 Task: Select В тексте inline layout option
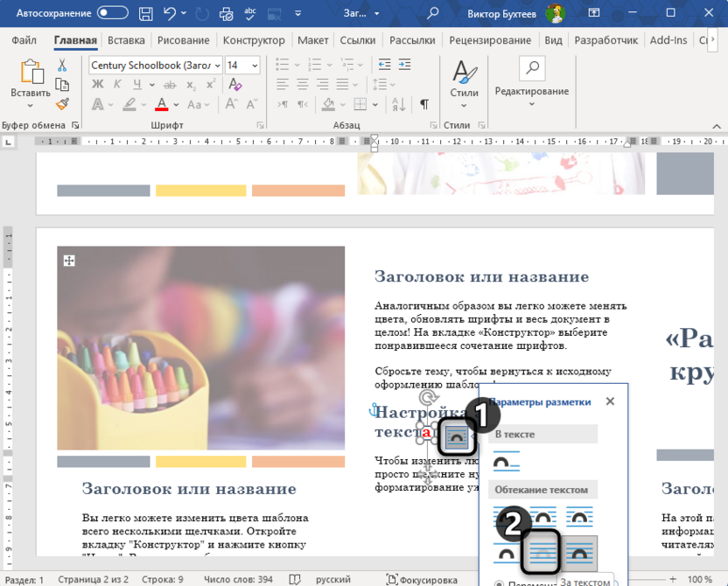(506, 462)
